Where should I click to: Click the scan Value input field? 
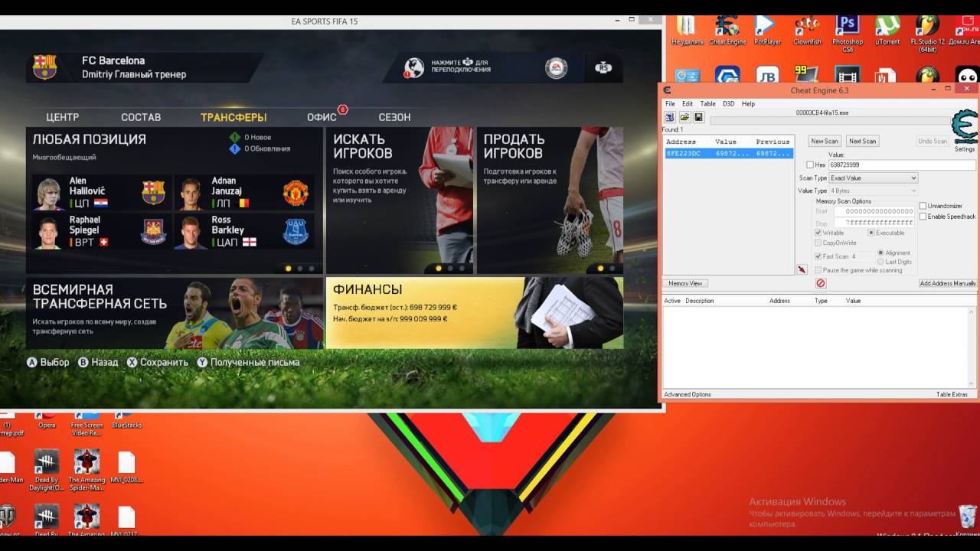tap(902, 165)
